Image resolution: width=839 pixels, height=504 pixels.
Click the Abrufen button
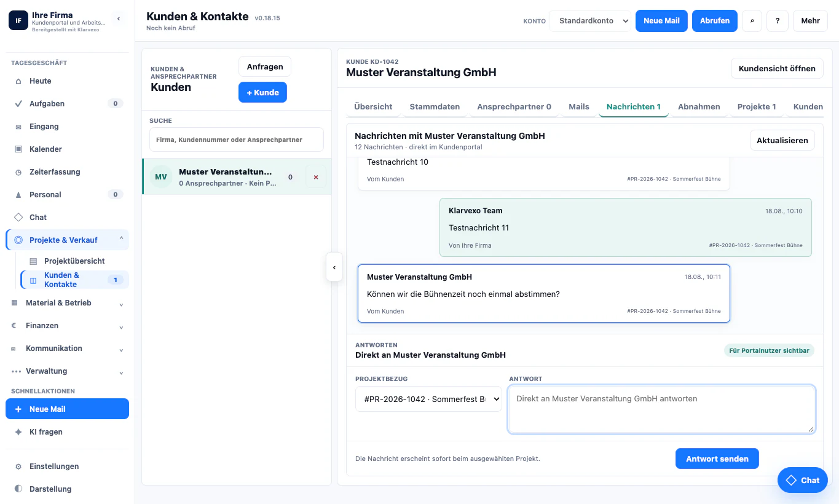(715, 21)
